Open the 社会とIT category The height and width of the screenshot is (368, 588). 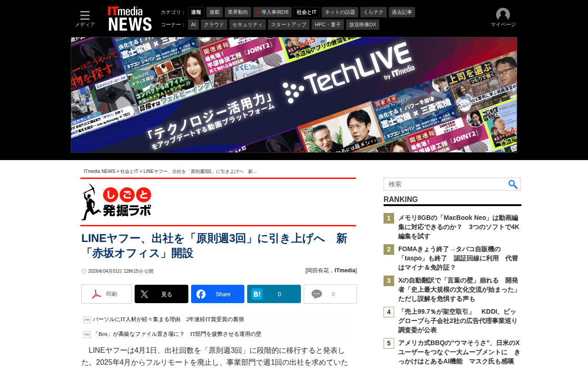(306, 12)
